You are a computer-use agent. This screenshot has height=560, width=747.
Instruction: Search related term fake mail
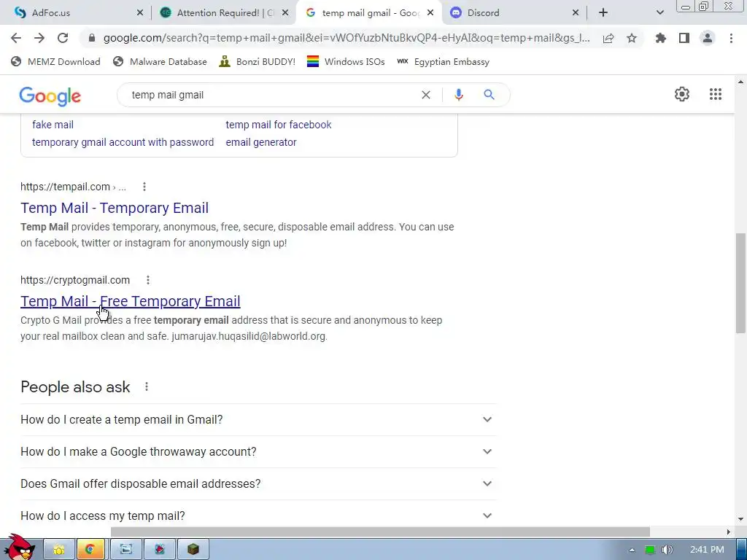53,125
